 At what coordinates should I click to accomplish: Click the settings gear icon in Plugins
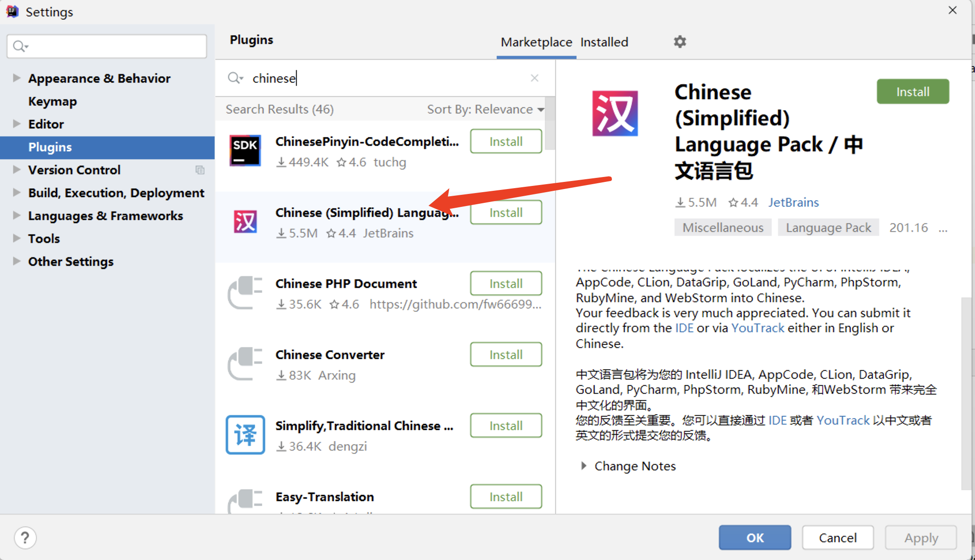[x=680, y=41]
